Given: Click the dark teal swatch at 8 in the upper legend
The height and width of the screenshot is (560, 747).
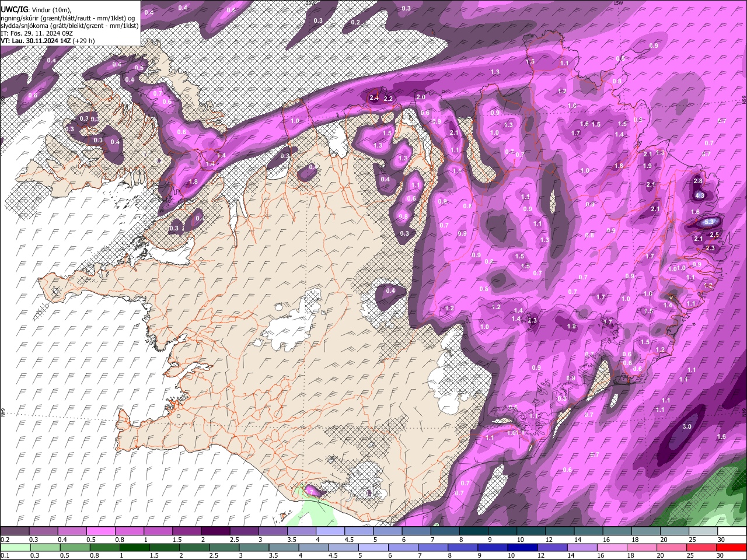Looking at the screenshot, I should pos(473,531).
